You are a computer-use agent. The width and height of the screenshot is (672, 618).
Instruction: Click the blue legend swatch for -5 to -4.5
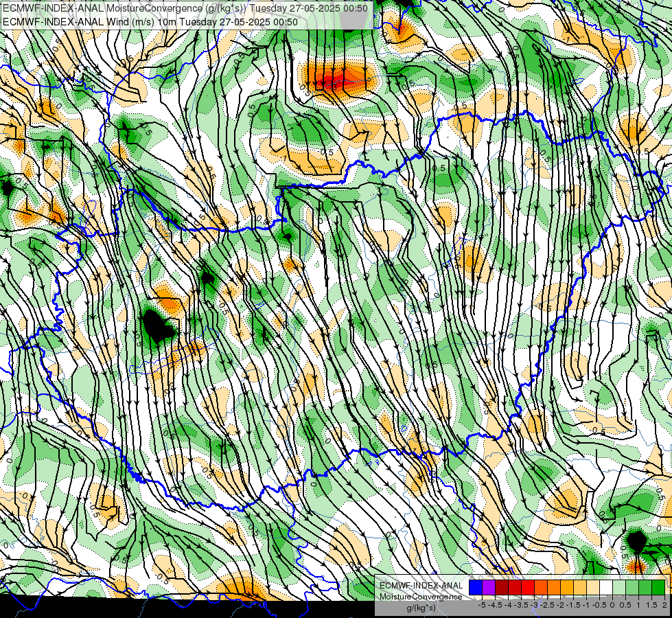pyautogui.click(x=476, y=588)
